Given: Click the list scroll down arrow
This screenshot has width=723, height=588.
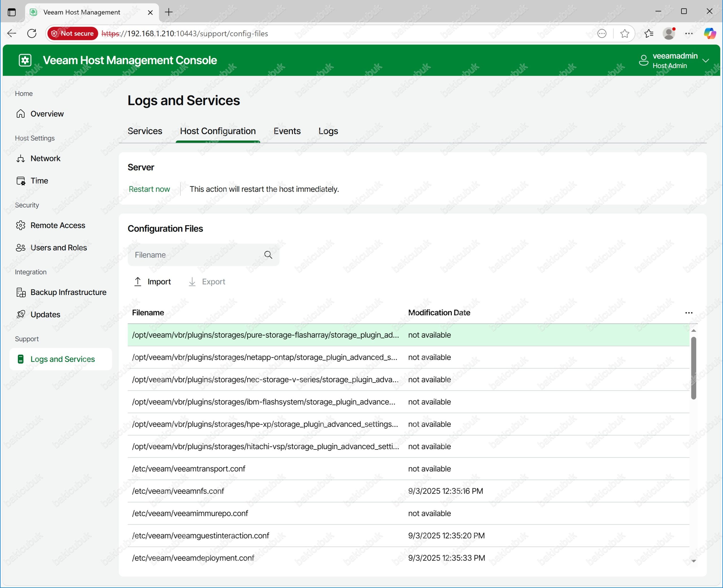Looking at the screenshot, I should [694, 561].
